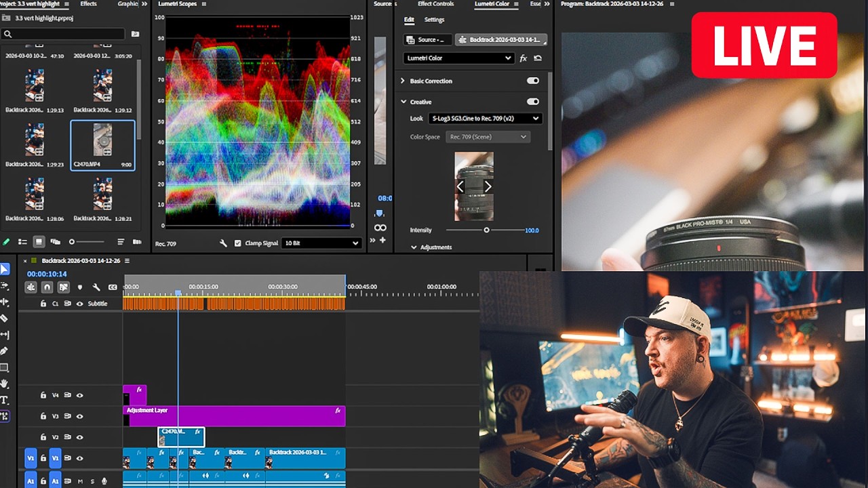Open the 10 Bit dropdown in Lumetri Scopes
This screenshot has width=868, height=488.
tap(321, 243)
